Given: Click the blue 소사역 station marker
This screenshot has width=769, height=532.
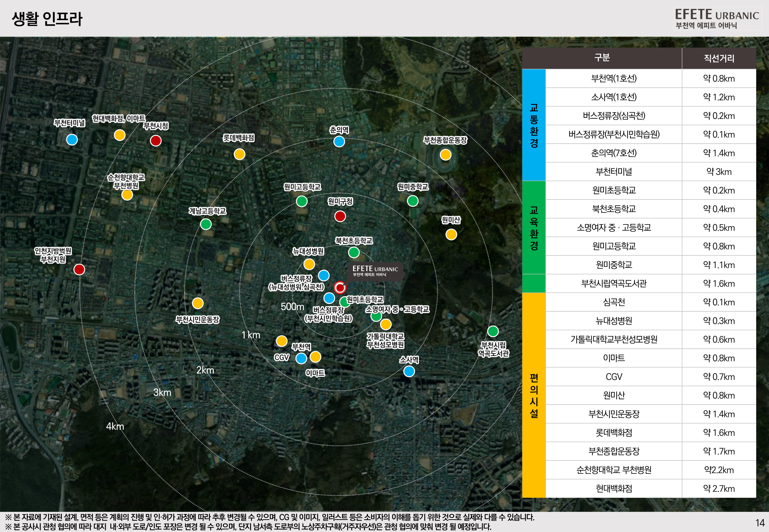Looking at the screenshot, I should point(409,371).
